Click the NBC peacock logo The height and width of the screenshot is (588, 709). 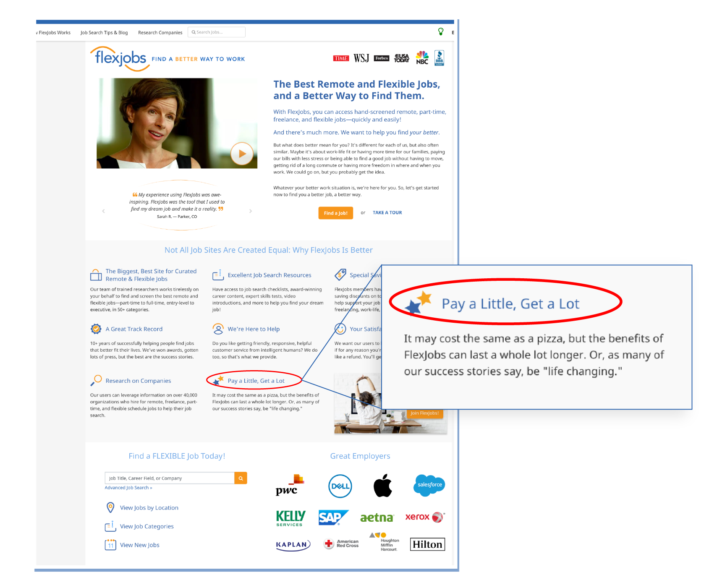tap(422, 57)
